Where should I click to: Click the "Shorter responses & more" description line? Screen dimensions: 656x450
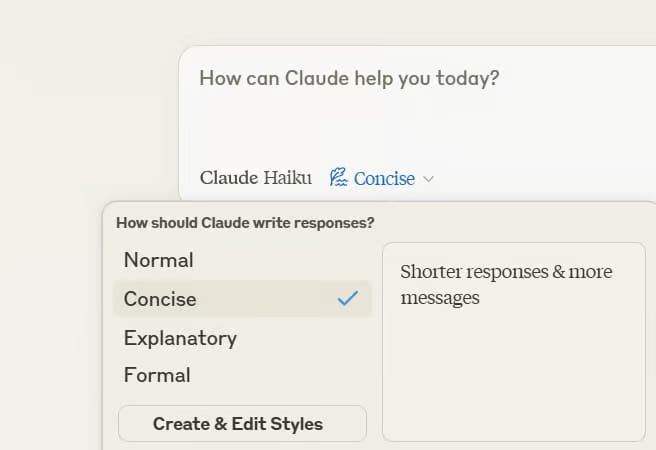tap(506, 272)
